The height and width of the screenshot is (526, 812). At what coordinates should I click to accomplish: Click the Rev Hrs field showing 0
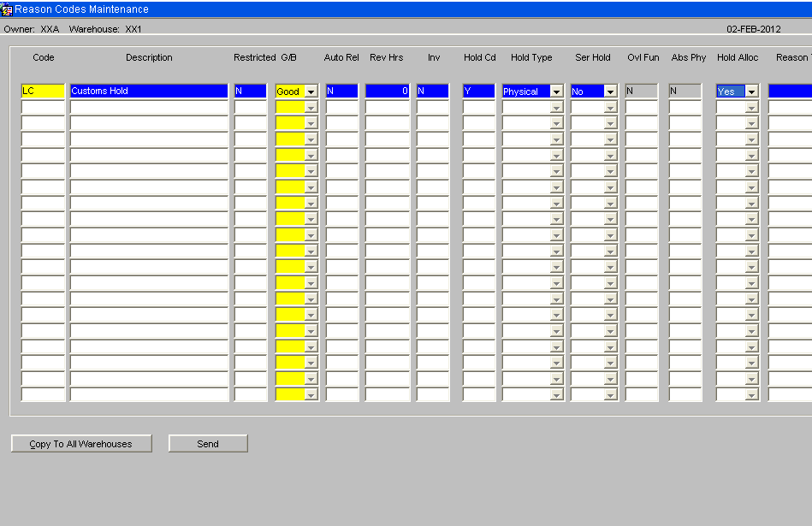388,92
